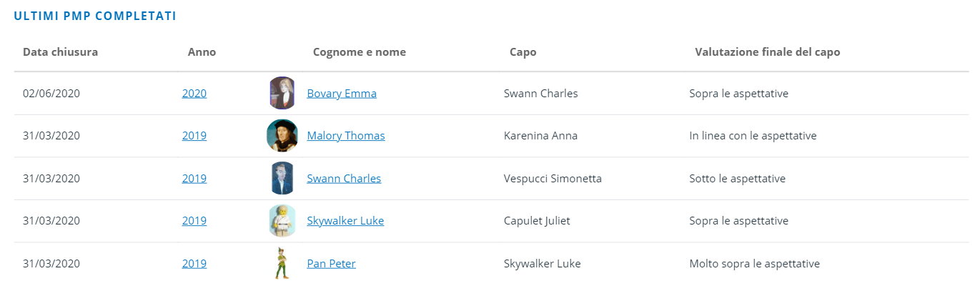Screen dimensions: 980x291
Task: Open the Skywalker Luke link in the name column
Action: [345, 221]
